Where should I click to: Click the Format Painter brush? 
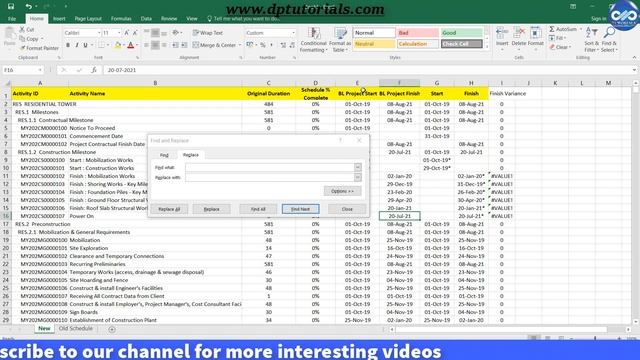22,48
